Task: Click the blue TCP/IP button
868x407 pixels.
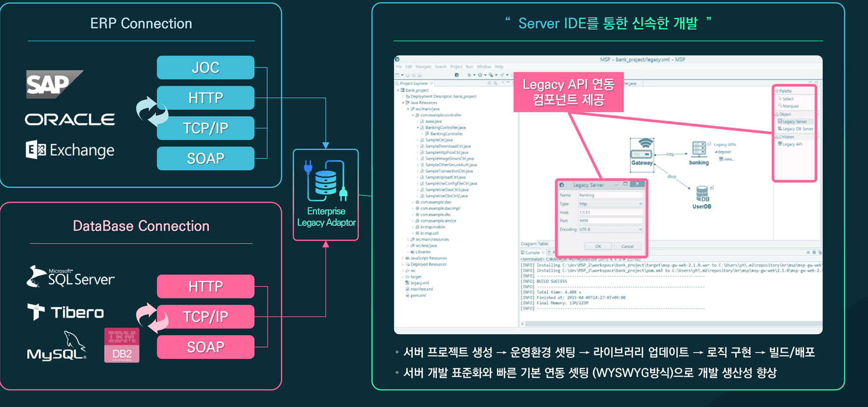Action: pyautogui.click(x=205, y=128)
